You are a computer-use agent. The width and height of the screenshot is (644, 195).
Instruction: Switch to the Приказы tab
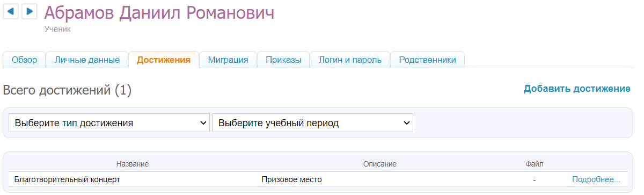pyautogui.click(x=283, y=60)
